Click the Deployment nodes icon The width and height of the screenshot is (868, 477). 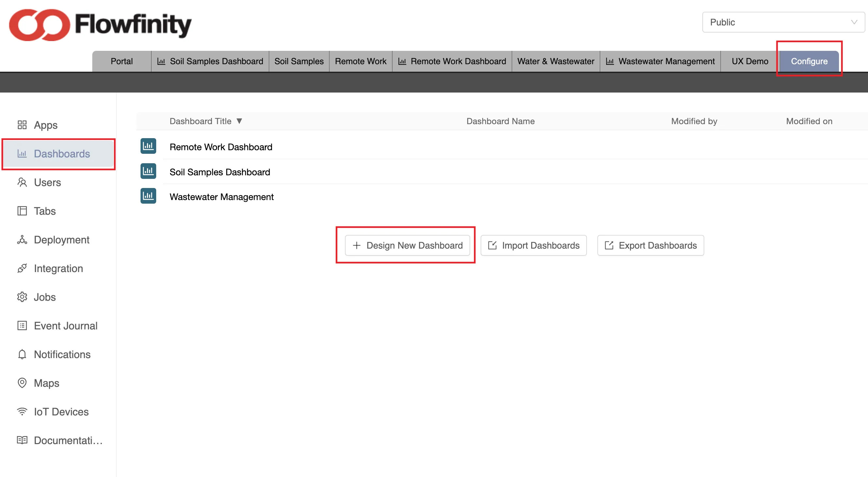coord(22,240)
